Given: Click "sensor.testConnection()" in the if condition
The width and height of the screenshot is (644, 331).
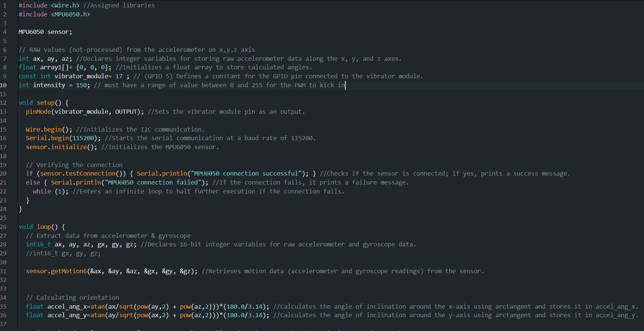Looking at the screenshot, I should click(81, 174).
